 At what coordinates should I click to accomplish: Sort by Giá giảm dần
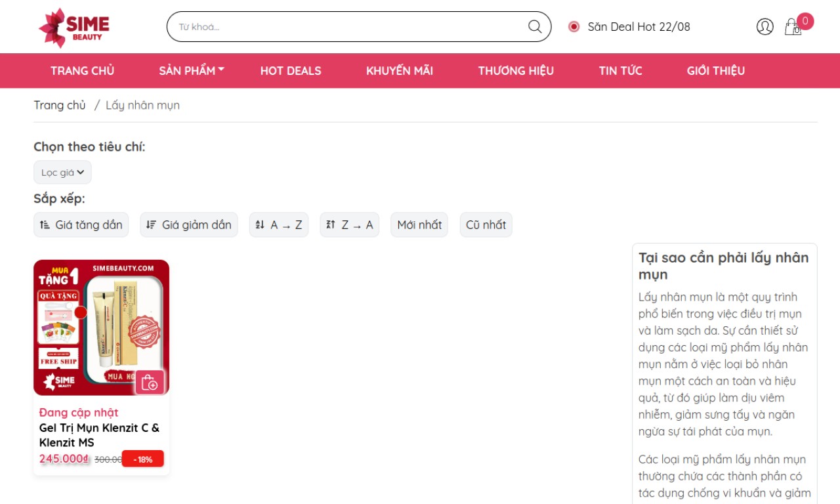[x=189, y=224]
